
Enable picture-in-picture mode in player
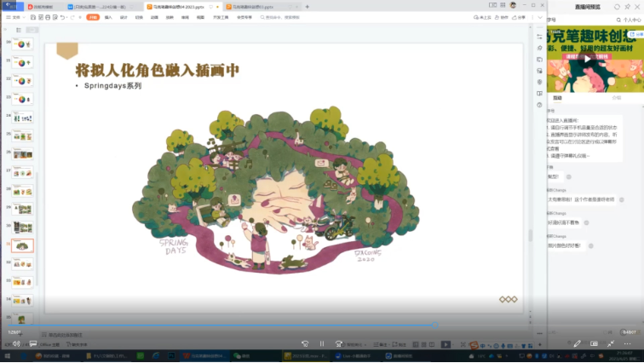click(594, 343)
